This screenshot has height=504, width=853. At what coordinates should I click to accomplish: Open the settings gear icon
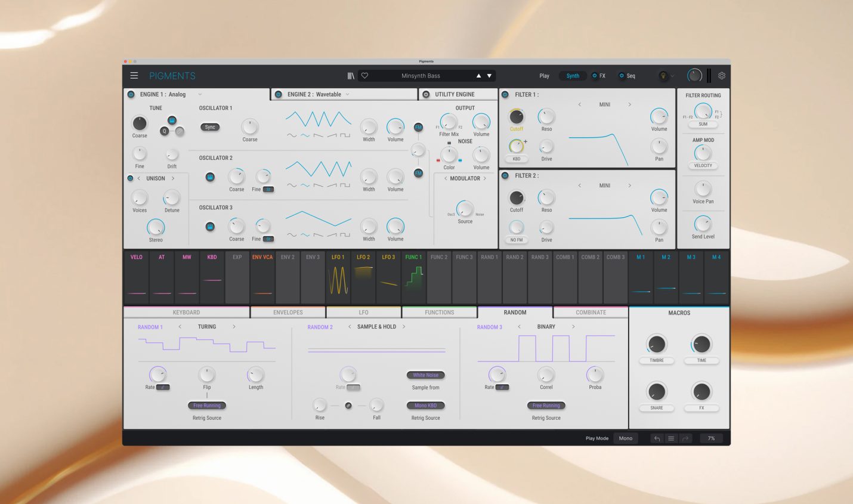pyautogui.click(x=722, y=76)
